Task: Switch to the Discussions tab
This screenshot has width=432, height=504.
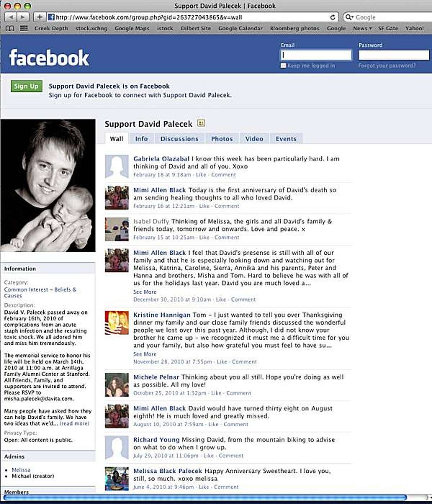Action: (179, 139)
